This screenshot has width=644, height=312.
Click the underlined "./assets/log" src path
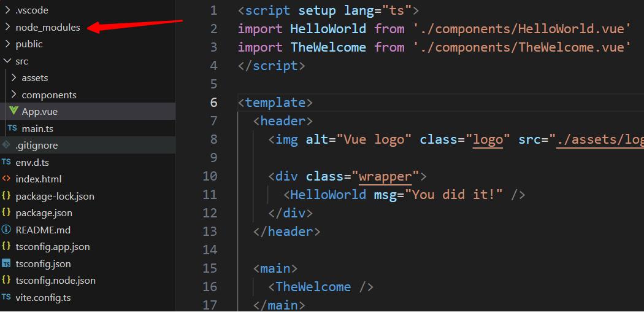600,140
